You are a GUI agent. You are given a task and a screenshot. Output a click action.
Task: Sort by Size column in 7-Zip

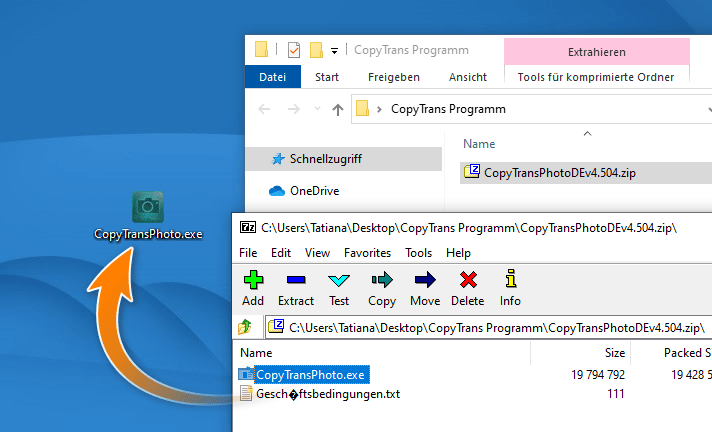[615, 353]
